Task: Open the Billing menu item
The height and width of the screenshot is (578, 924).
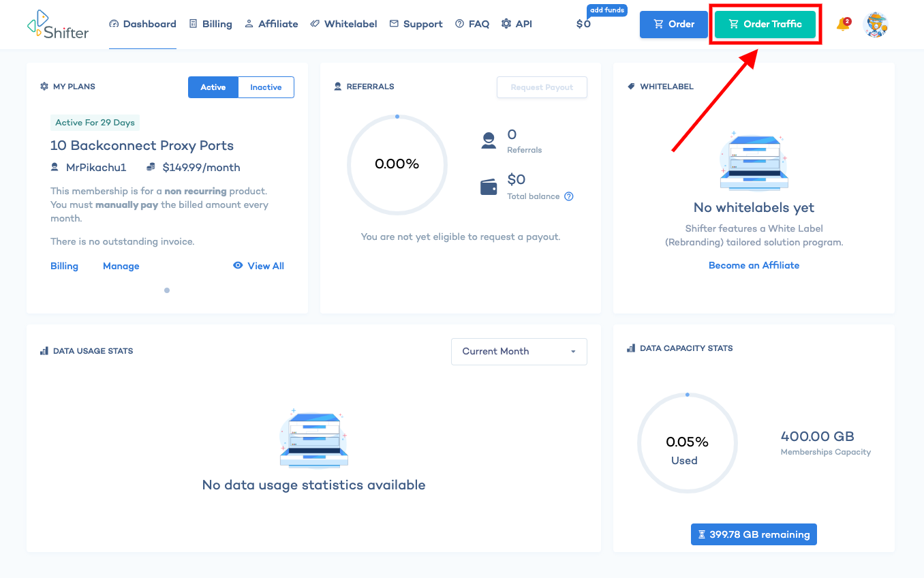Action: (211, 24)
